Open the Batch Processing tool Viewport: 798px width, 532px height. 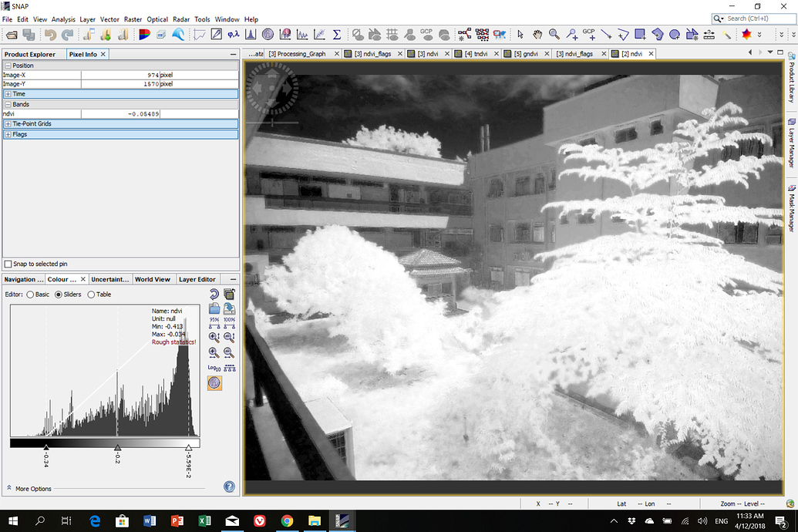point(482,34)
